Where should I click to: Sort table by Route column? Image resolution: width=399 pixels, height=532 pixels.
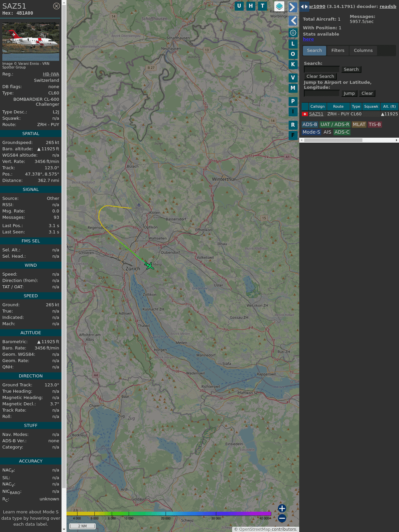click(338, 106)
